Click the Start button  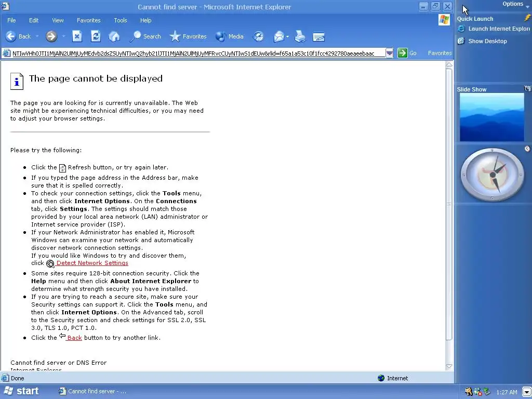[21, 391]
